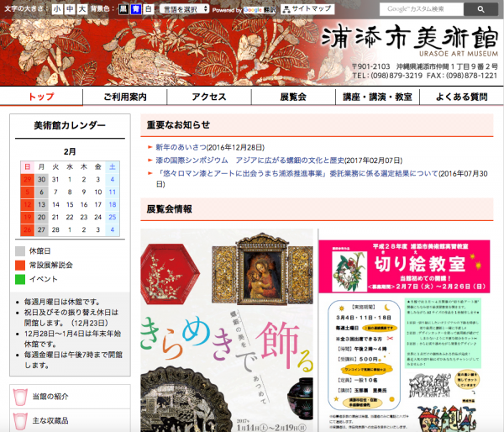This screenshot has height=432, width=504.
Task: Choose white (白) background color
Action: (x=149, y=9)
